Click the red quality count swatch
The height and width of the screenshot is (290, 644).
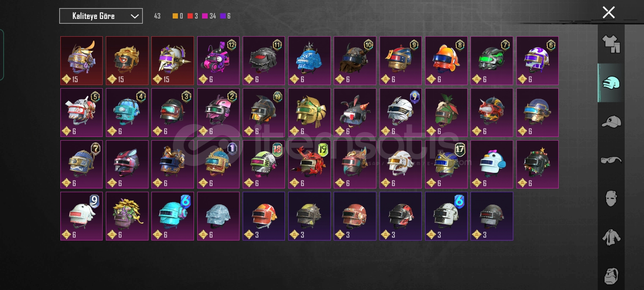[x=190, y=16]
